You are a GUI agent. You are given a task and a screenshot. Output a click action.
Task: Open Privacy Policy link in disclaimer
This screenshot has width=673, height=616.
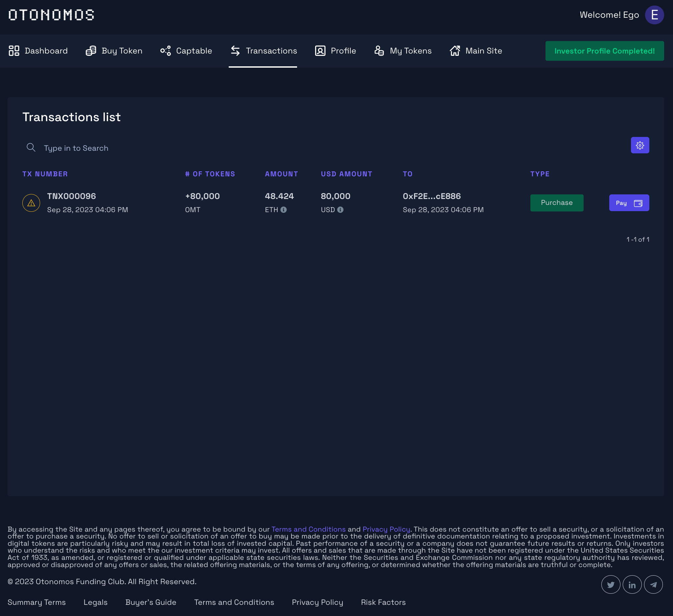tap(386, 529)
